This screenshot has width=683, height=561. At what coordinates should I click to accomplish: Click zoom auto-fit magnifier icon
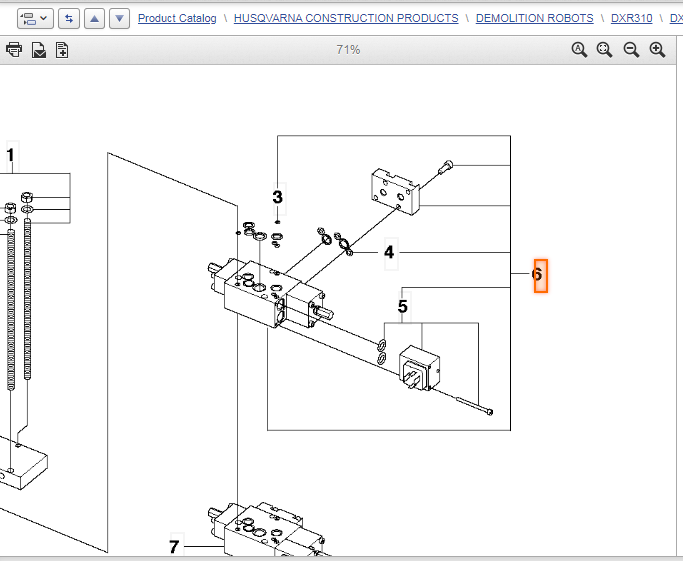coord(579,50)
